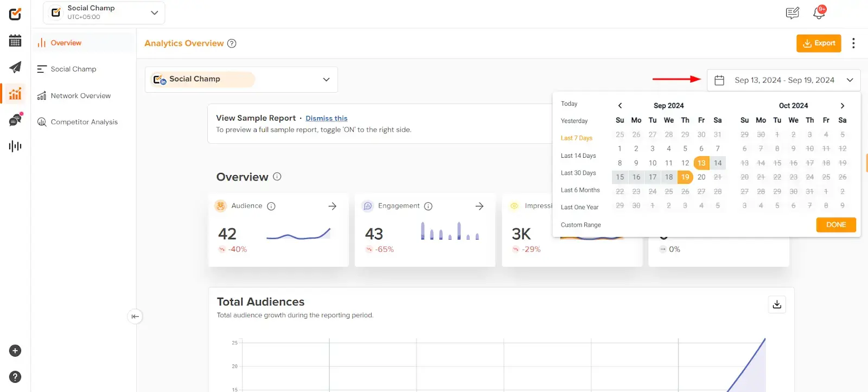This screenshot has width=868, height=392.
Task: Choose Custom Range option
Action: [x=580, y=225]
